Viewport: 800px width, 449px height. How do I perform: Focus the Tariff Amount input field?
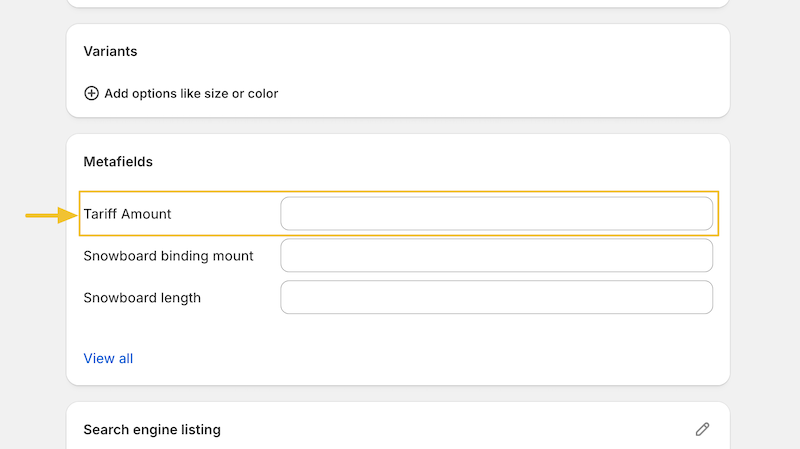496,214
